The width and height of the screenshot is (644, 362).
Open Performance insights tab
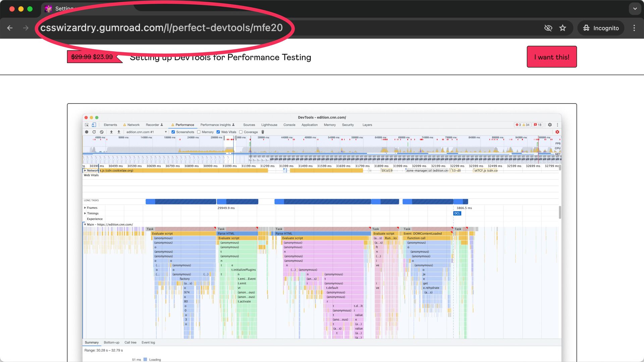tap(217, 125)
